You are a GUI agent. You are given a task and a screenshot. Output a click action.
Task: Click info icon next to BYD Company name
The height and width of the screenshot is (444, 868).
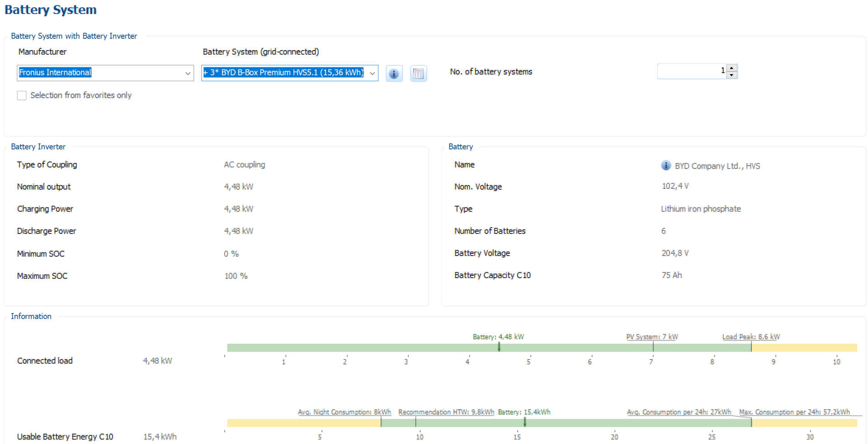pos(665,165)
